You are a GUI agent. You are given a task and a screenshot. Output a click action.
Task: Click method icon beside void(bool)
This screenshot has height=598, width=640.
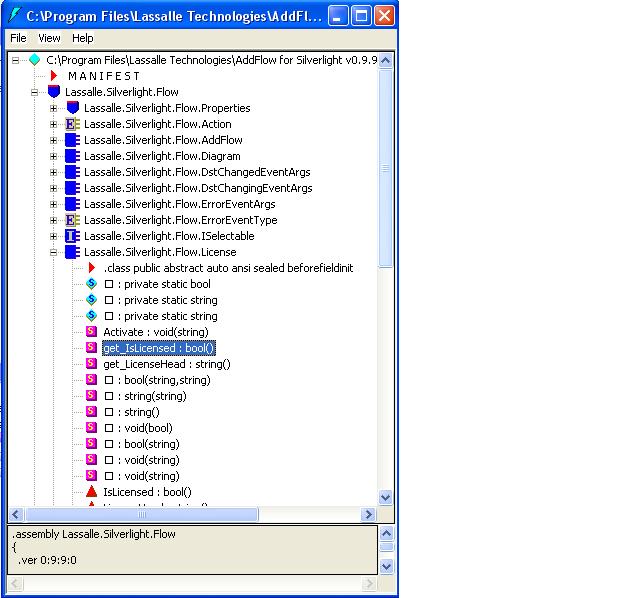91,427
